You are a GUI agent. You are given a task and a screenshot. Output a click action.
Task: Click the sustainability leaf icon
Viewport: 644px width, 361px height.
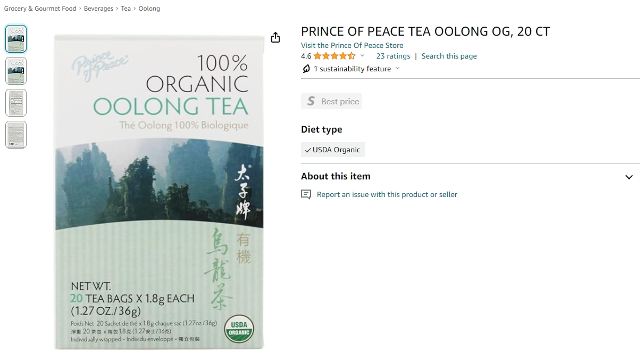click(x=306, y=69)
